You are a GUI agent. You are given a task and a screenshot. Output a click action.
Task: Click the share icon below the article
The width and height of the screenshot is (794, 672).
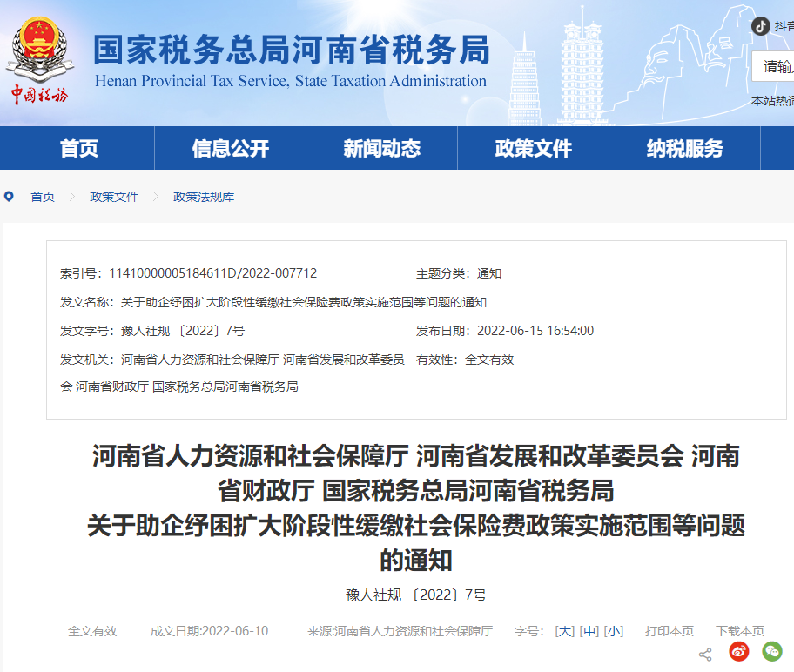[705, 654]
